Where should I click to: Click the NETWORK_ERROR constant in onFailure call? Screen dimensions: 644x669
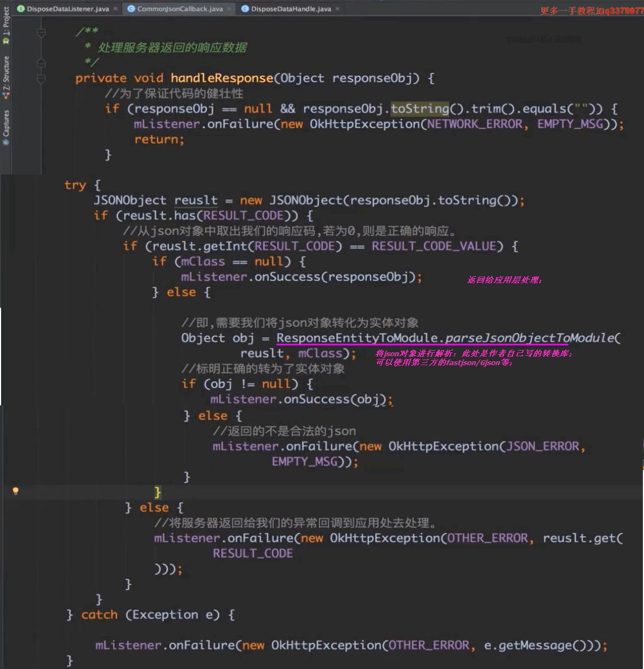[x=474, y=124]
